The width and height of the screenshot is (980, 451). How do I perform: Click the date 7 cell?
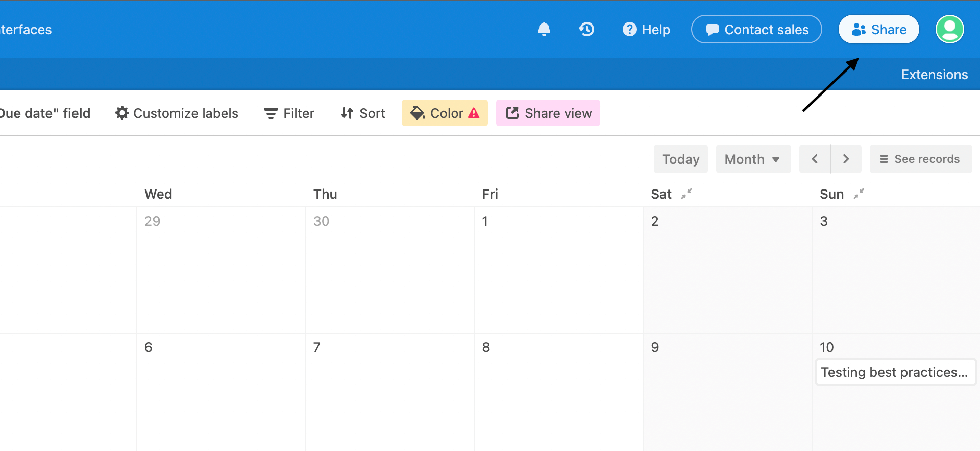click(x=390, y=392)
